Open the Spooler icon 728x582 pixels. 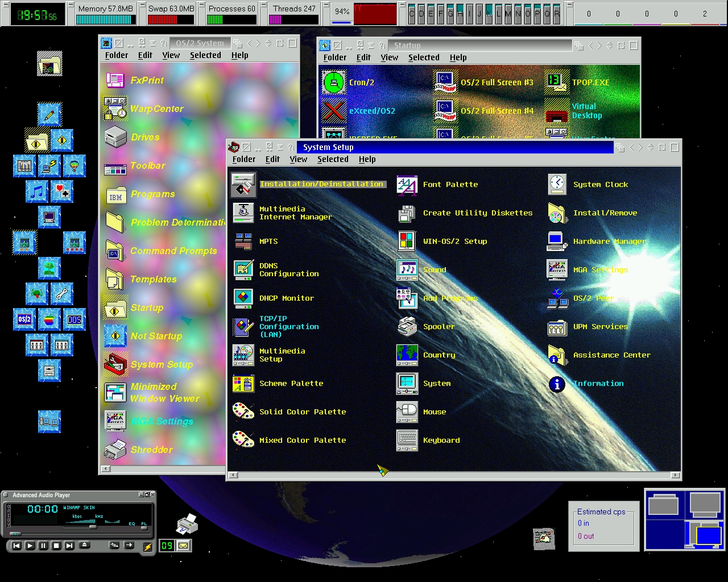click(407, 326)
